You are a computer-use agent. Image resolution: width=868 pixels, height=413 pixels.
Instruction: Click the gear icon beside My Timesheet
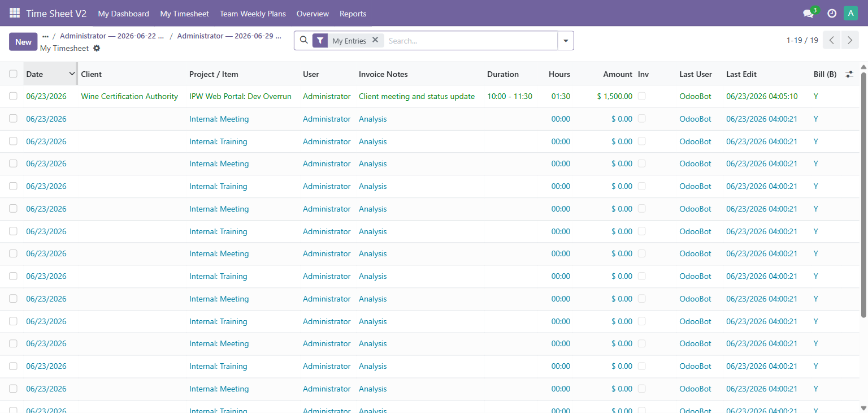[97, 48]
